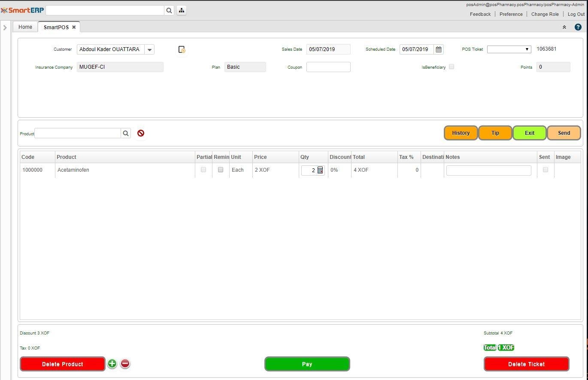Click the Change Role link
This screenshot has width=588, height=380.
point(545,14)
